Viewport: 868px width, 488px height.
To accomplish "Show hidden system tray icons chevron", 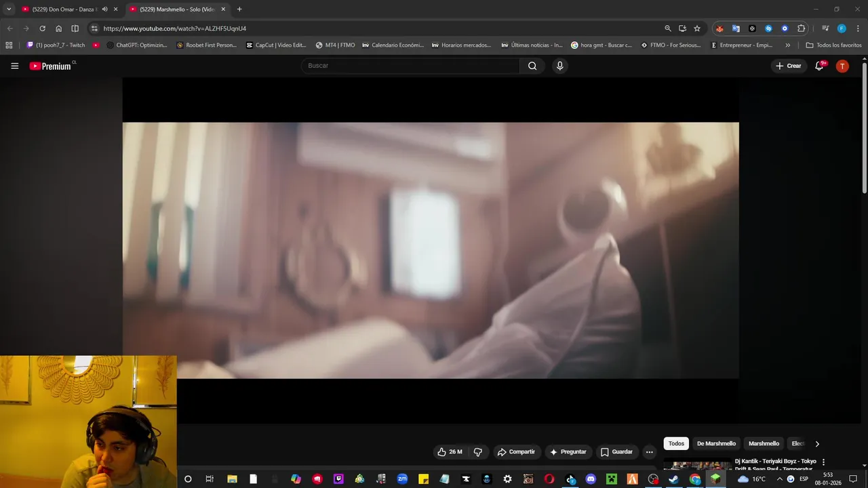I will (x=779, y=479).
